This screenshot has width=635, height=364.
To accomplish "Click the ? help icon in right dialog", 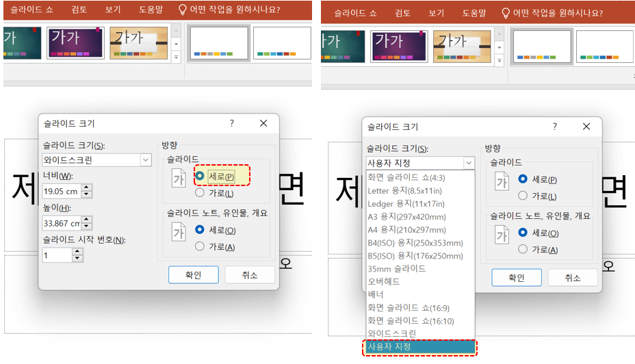I will 555,127.
